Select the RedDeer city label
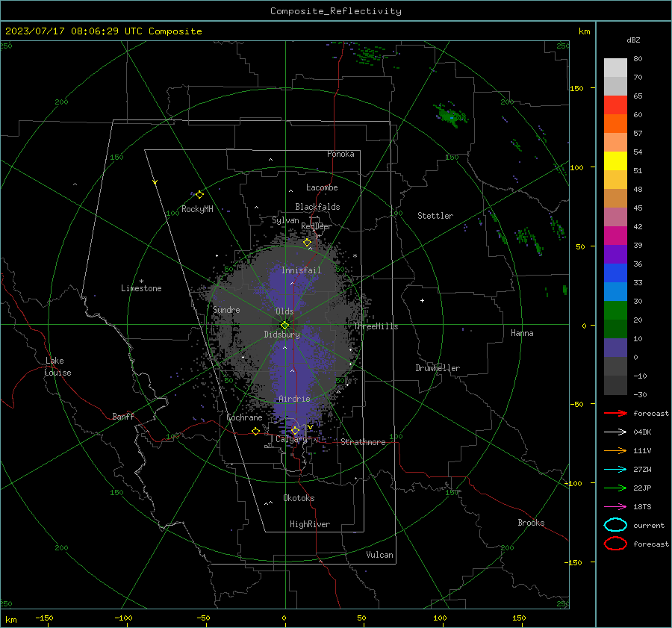Image resolution: width=672 pixels, height=628 pixels. pyautogui.click(x=317, y=226)
